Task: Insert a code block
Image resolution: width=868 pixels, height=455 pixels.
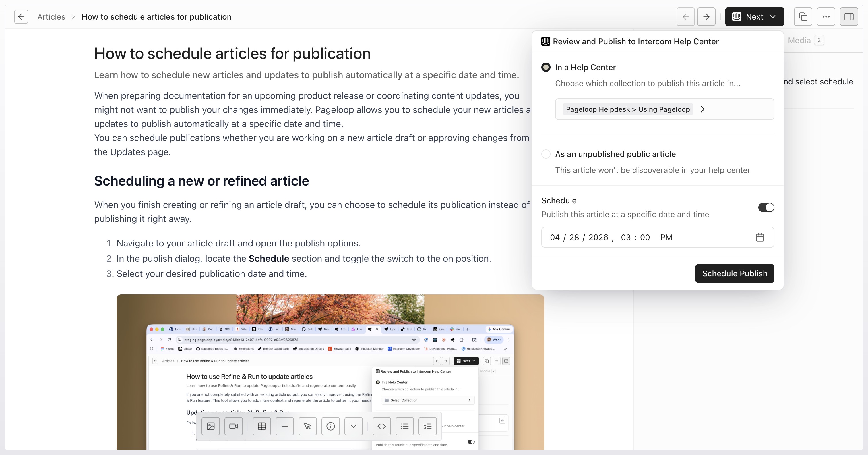Action: coord(382,426)
